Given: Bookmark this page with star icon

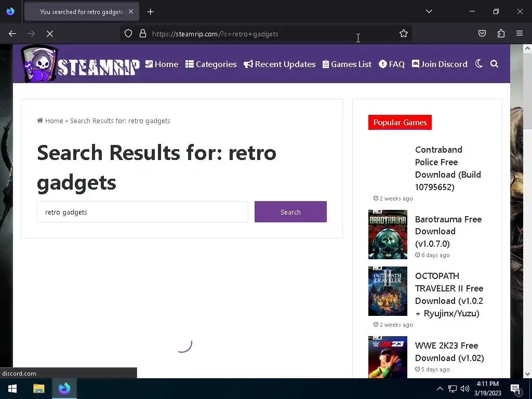Looking at the screenshot, I should pyautogui.click(x=403, y=34).
